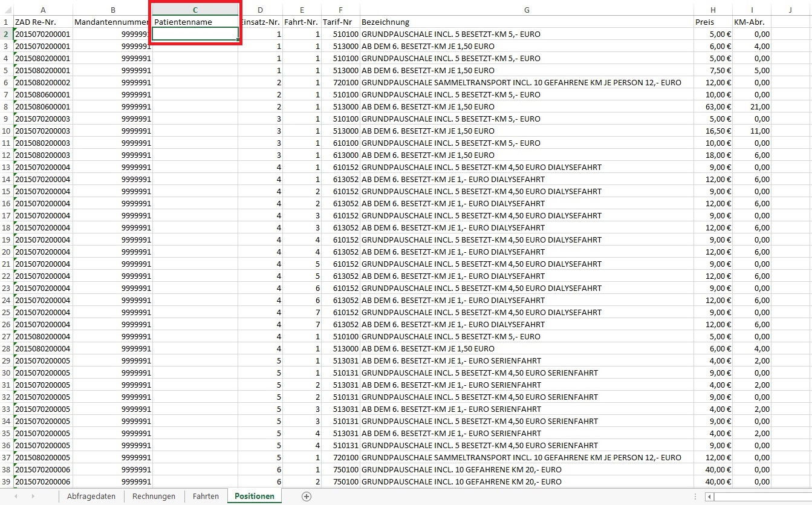Click the ZAD Re-Nr. header cell
This screenshot has height=505, width=812.
43,22
